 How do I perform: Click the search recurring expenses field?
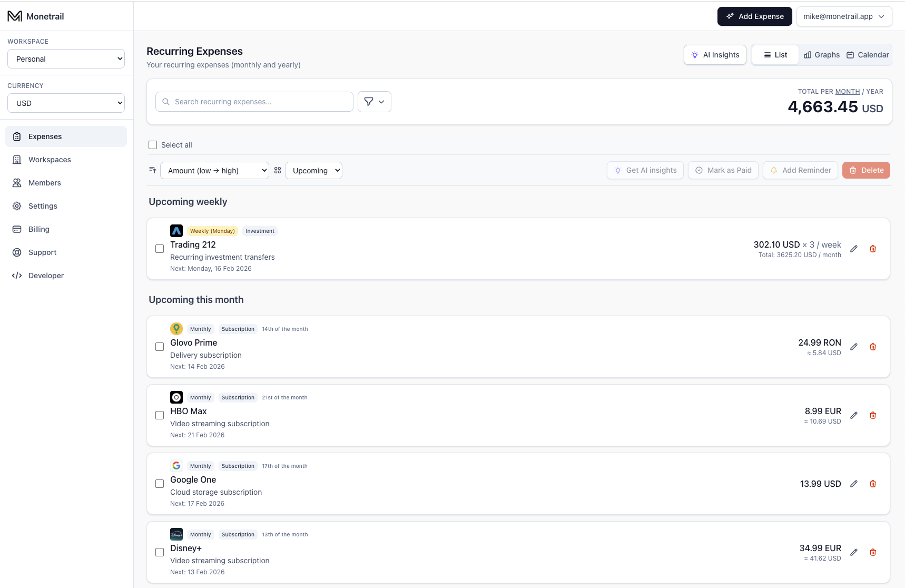click(254, 102)
